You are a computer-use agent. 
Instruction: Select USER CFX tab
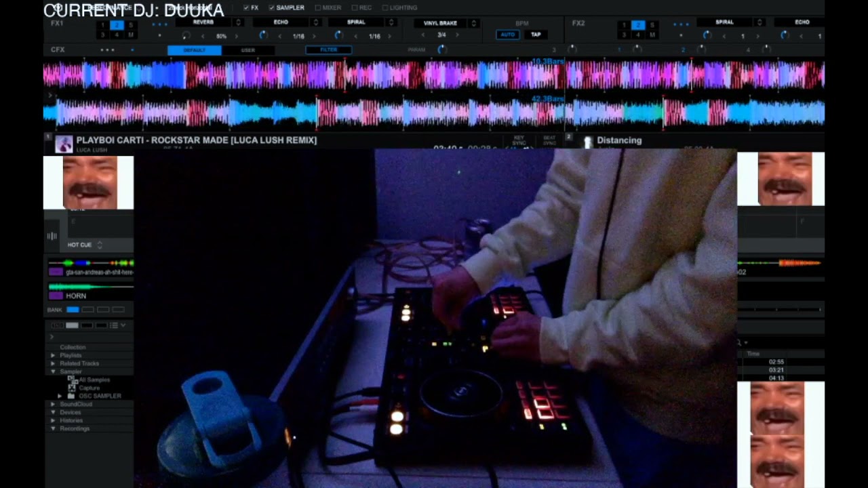pyautogui.click(x=248, y=50)
